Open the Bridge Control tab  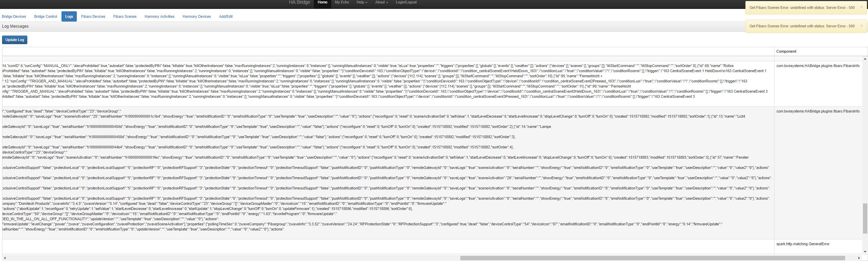pos(45,16)
